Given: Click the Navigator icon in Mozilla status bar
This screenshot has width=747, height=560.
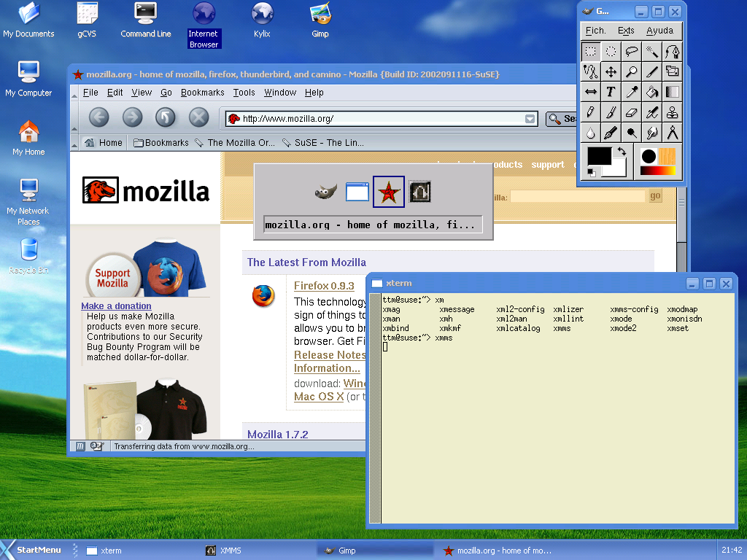Looking at the screenshot, I should [x=80, y=446].
